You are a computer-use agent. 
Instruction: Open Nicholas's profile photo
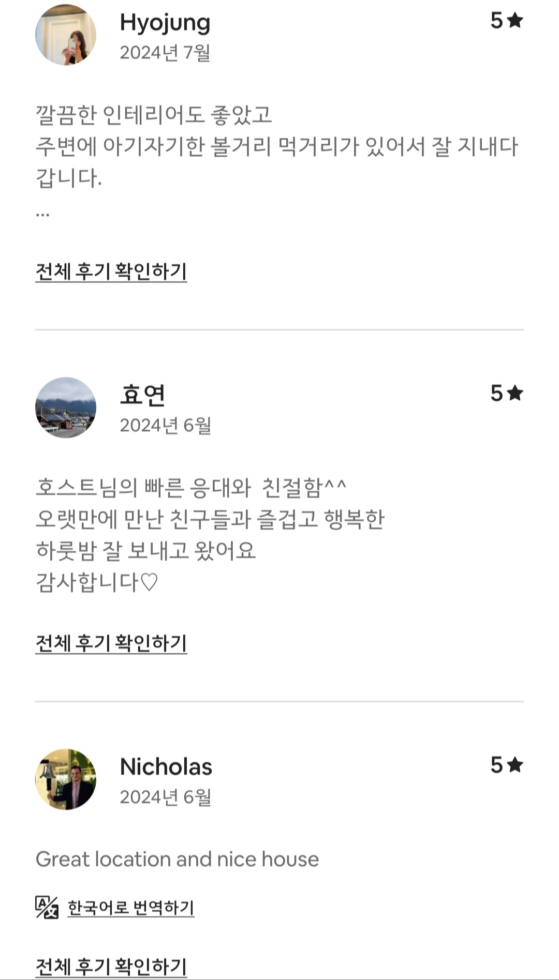[x=66, y=779]
